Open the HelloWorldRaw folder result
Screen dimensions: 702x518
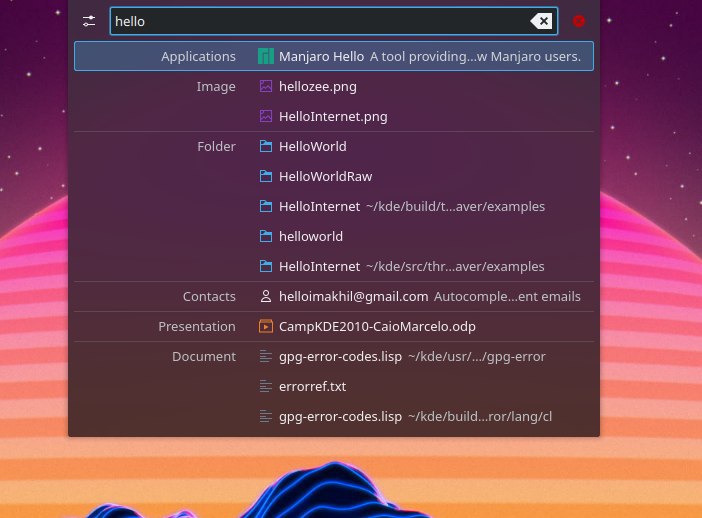[334, 176]
